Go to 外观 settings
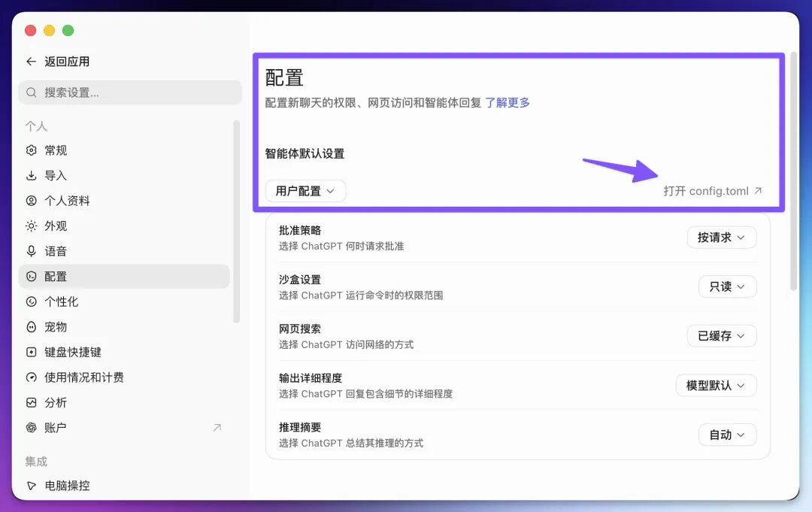This screenshot has height=512, width=812. pyautogui.click(x=124, y=226)
